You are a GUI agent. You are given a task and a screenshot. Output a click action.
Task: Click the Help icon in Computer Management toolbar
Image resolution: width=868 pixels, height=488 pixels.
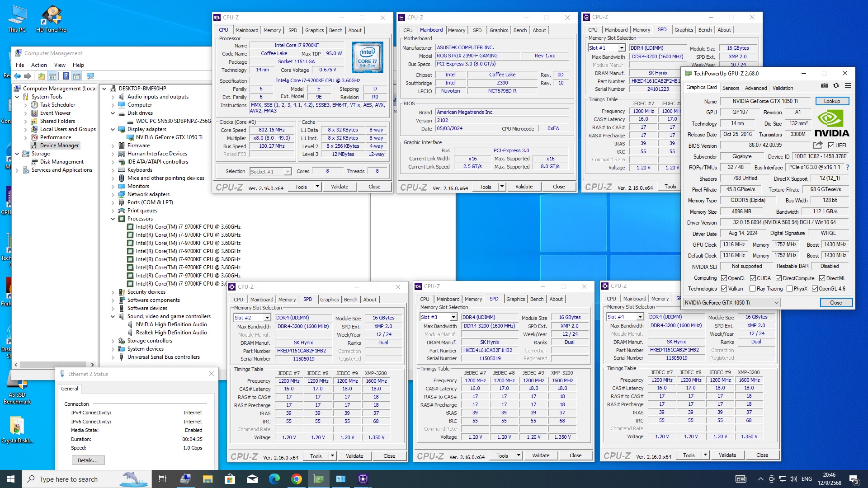coord(66,76)
